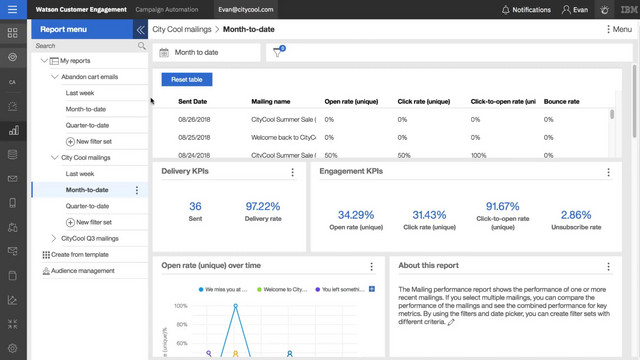Image resolution: width=640 pixels, height=360 pixels.
Task: Open the mobile phone sidebar icon
Action: click(13, 203)
